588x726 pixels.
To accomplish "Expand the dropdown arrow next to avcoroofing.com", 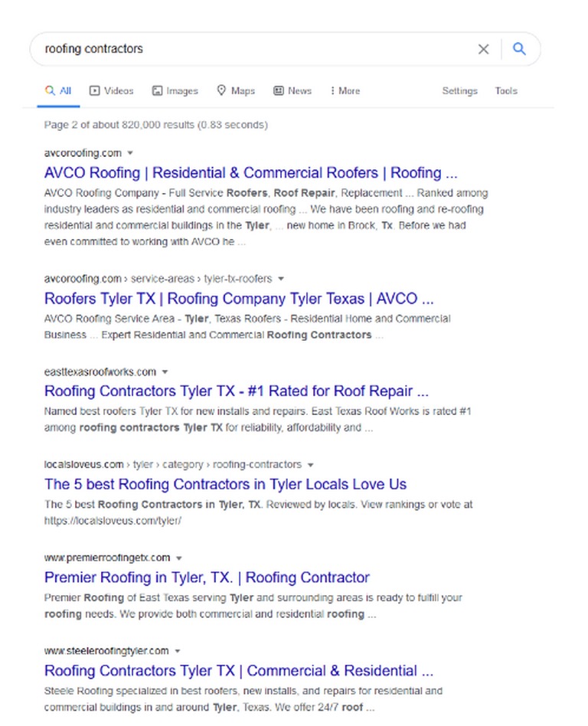I will tap(130, 153).
